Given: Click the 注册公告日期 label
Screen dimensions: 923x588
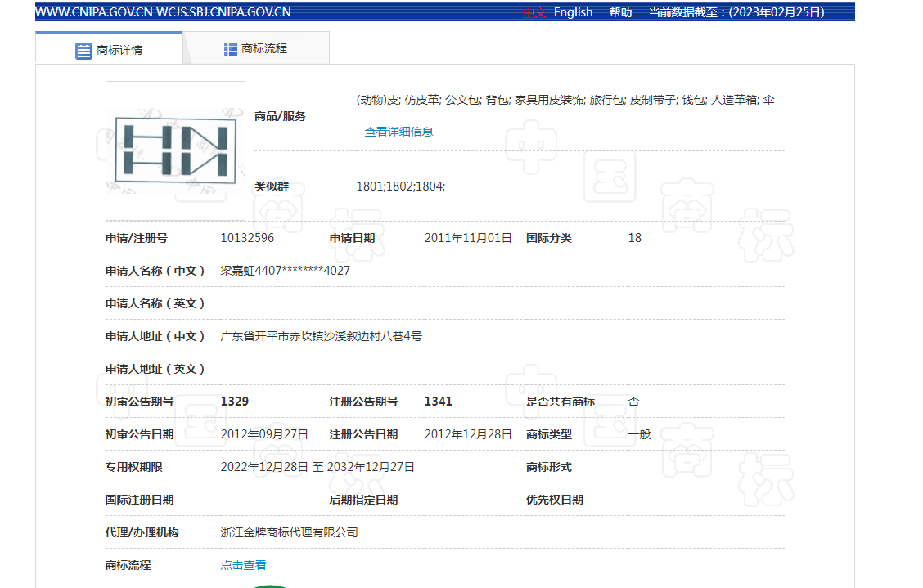Looking at the screenshot, I should 363,434.
